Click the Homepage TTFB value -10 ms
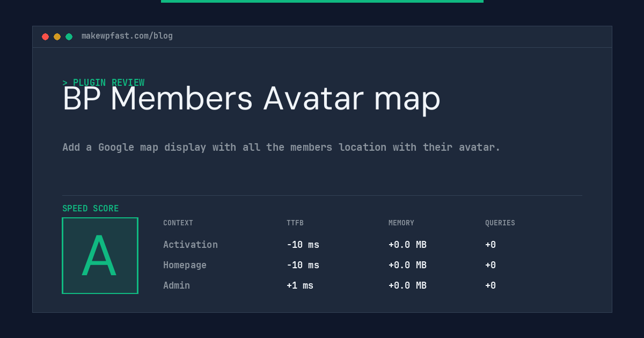Screen dimensions: 644x338 tap(303, 265)
